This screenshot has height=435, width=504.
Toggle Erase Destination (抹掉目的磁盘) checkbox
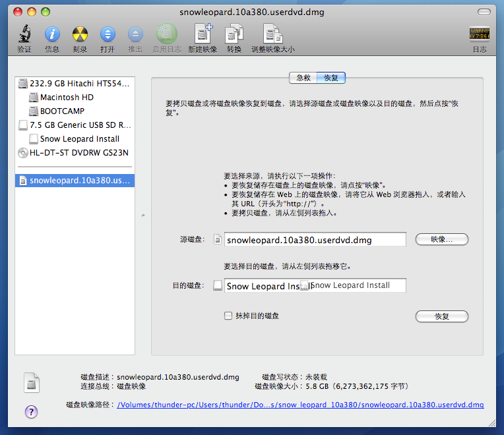click(x=228, y=316)
